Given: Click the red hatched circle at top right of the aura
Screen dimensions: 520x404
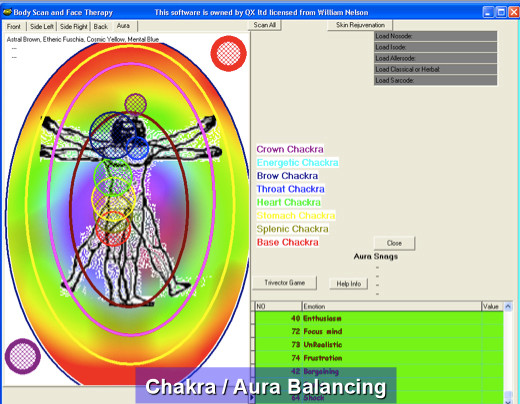Looking at the screenshot, I should pos(229,54).
